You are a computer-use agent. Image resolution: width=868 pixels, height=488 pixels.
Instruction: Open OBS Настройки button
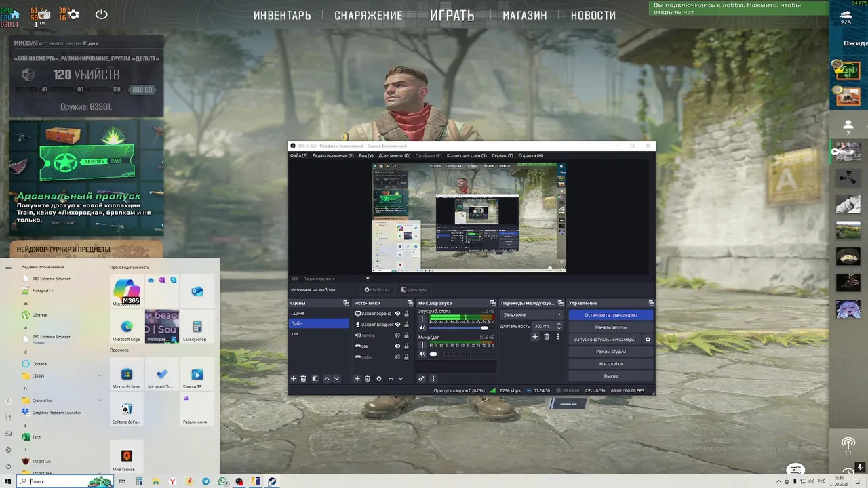(x=610, y=364)
